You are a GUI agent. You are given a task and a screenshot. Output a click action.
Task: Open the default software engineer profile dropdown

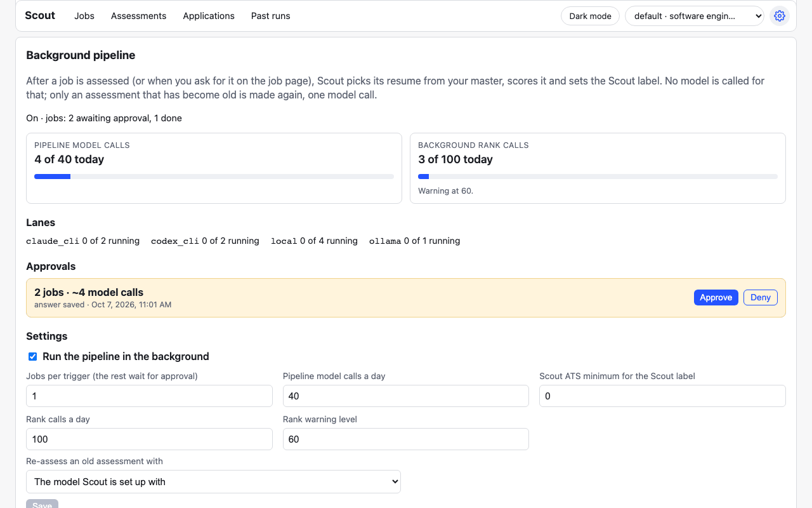coord(695,16)
